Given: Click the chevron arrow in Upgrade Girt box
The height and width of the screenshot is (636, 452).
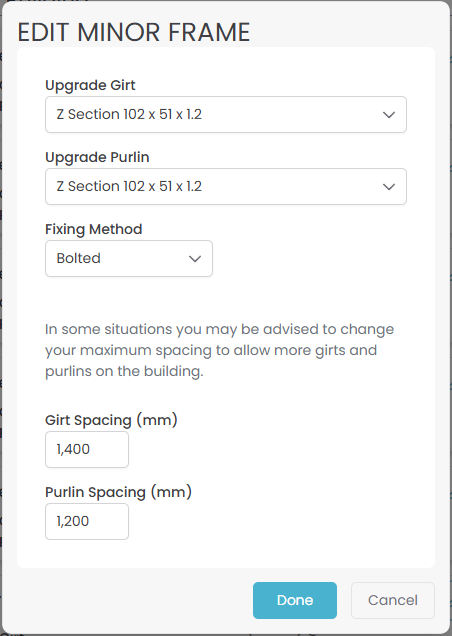Looking at the screenshot, I should coord(389,115).
